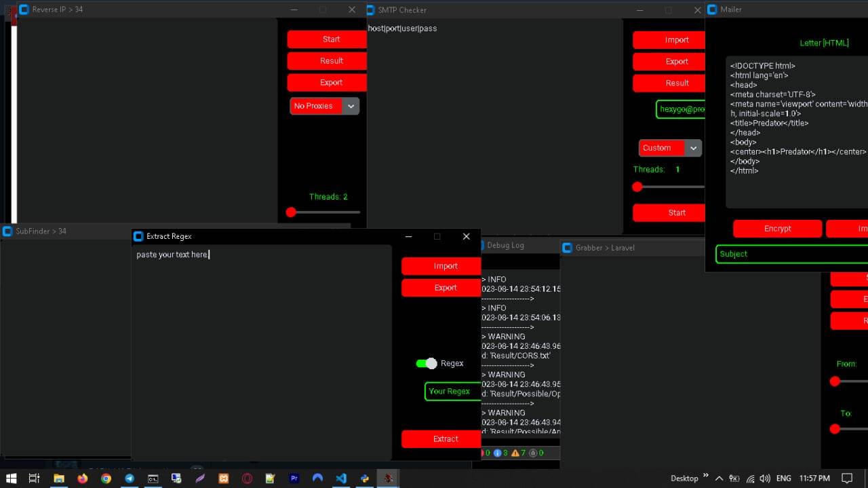Click the SMTP Checker window title icon
Screen dimensions: 868x488
[x=371, y=10]
